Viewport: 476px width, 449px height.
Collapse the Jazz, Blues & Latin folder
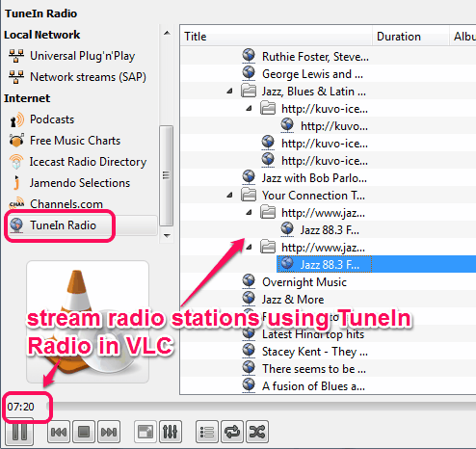229,92
